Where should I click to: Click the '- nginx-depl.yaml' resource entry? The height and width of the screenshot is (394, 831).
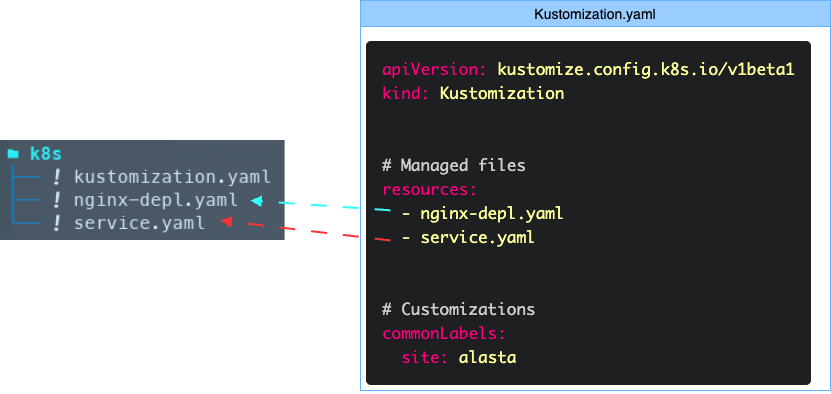click(x=482, y=214)
